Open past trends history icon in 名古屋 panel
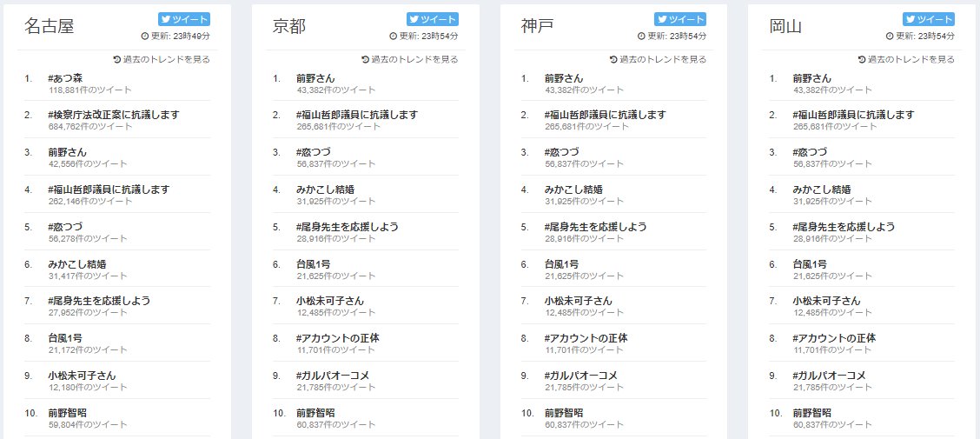Screen dimensions: 980x439 pyautogui.click(x=117, y=59)
